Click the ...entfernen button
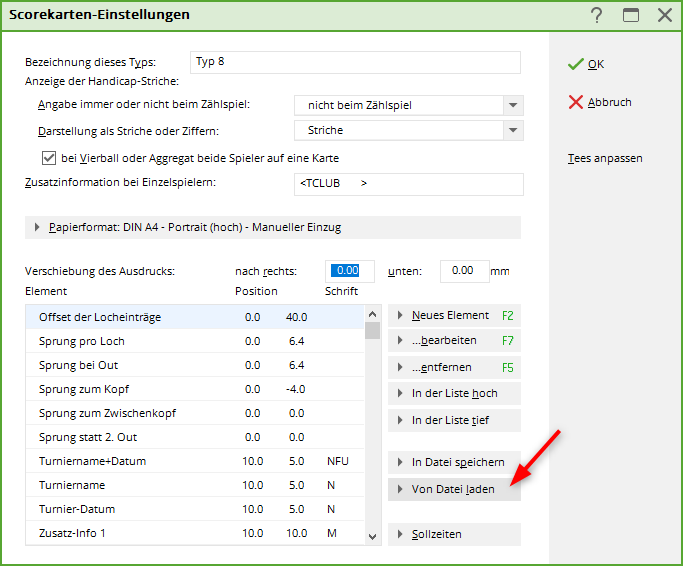The image size is (683, 566). tap(453, 367)
